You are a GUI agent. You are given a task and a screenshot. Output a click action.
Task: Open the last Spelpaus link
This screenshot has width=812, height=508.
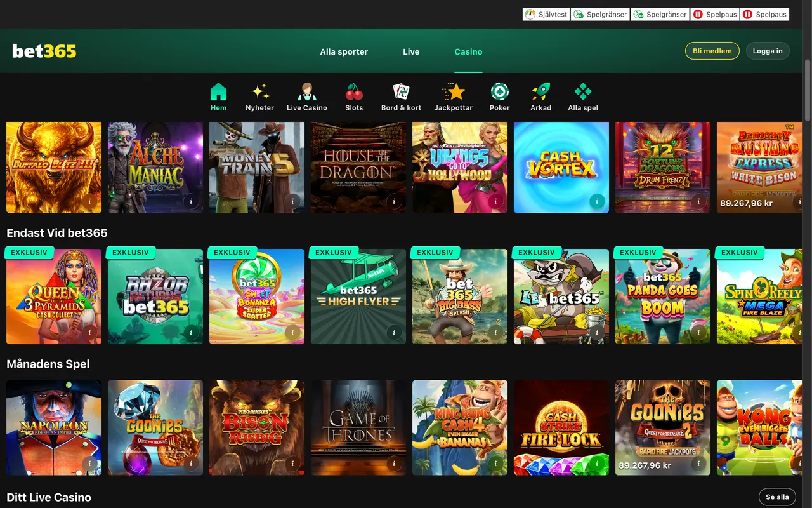(765, 14)
